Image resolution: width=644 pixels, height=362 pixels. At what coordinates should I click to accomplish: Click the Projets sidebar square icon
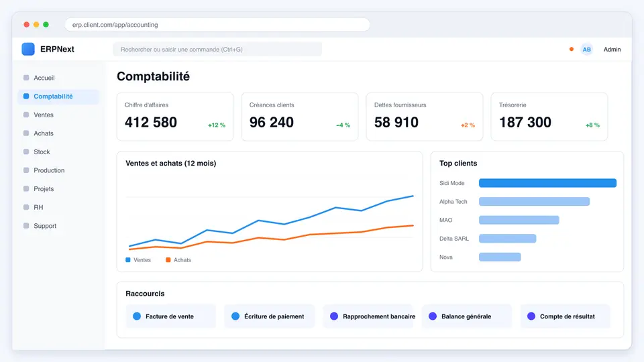point(26,188)
